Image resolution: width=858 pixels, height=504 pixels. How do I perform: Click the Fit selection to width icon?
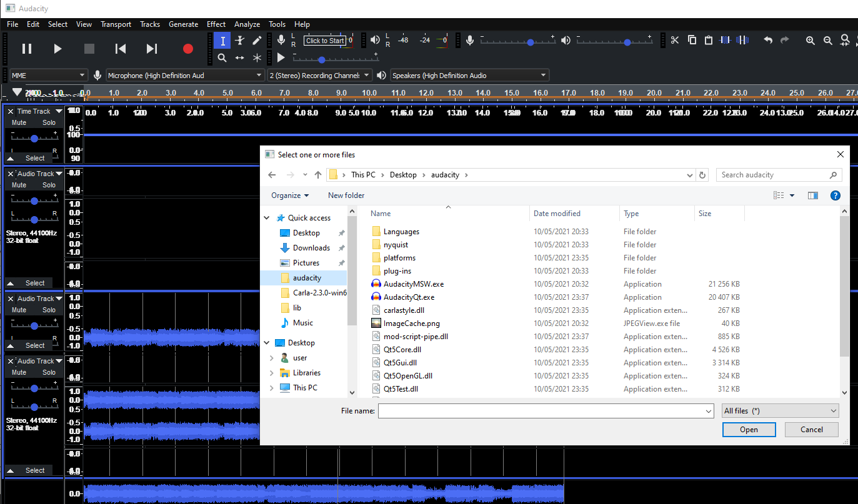pos(846,41)
